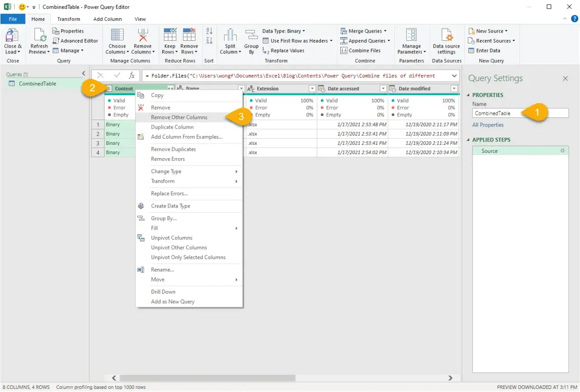
Task: Click the Close & Load icon
Action: (x=12, y=35)
